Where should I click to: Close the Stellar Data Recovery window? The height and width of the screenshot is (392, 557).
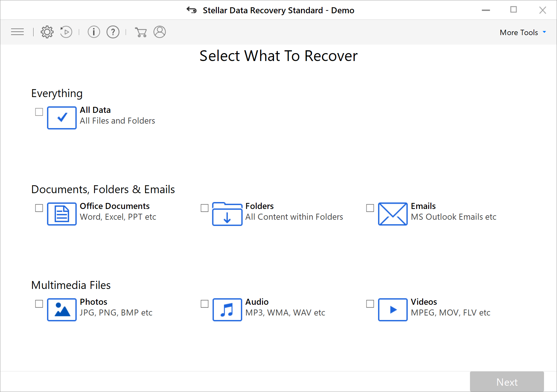[542, 10]
